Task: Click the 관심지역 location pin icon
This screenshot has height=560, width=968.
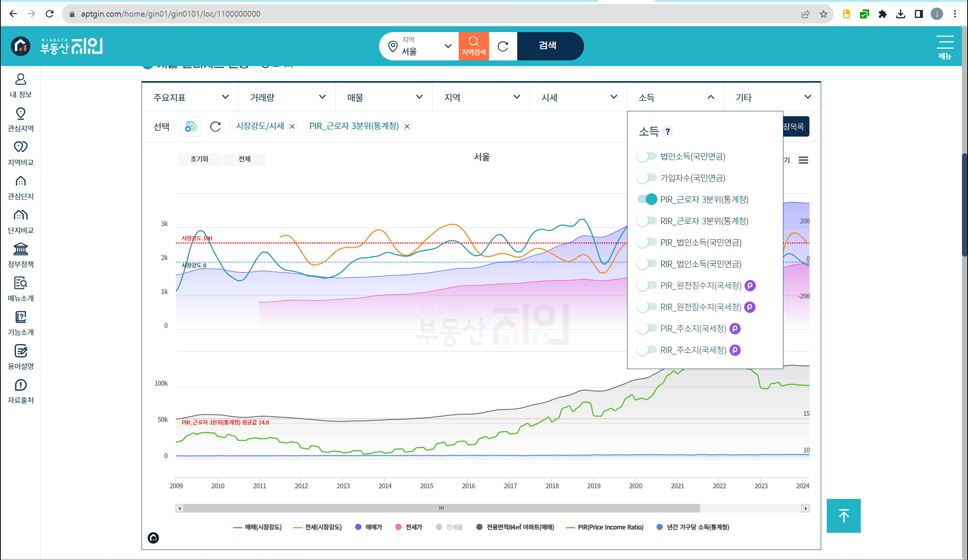Action: point(20,114)
